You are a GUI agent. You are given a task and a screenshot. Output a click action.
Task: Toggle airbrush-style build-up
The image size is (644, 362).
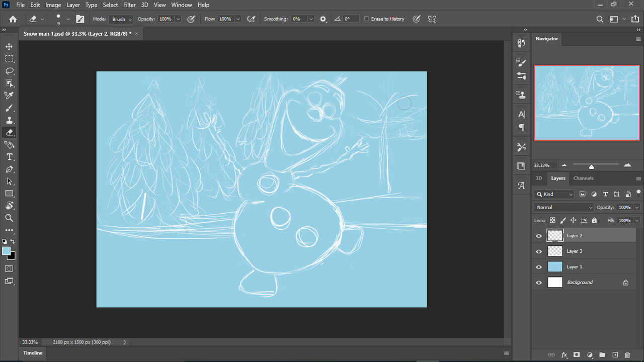pos(251,19)
